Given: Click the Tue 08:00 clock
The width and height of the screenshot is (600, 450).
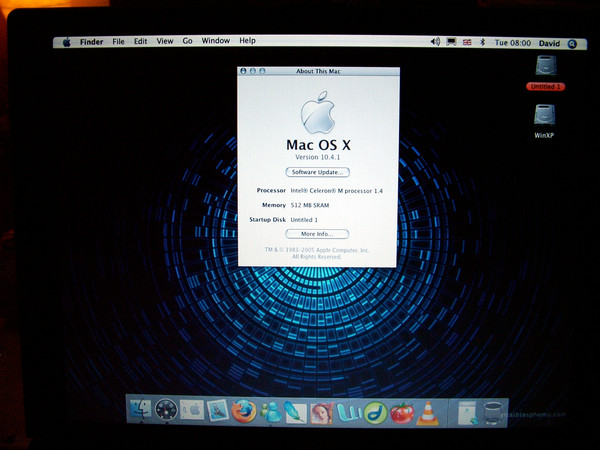Looking at the screenshot, I should click(512, 43).
